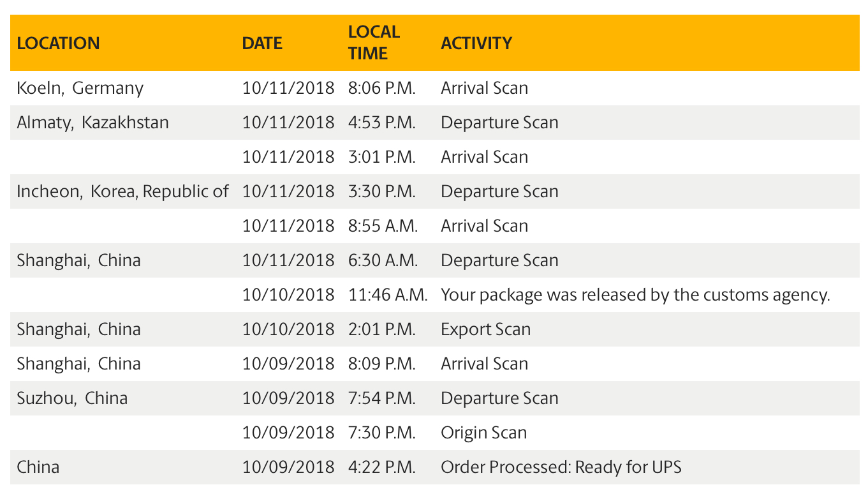Select Incheon, Korea, Republic of location
The image size is (868, 501).
click(122, 191)
